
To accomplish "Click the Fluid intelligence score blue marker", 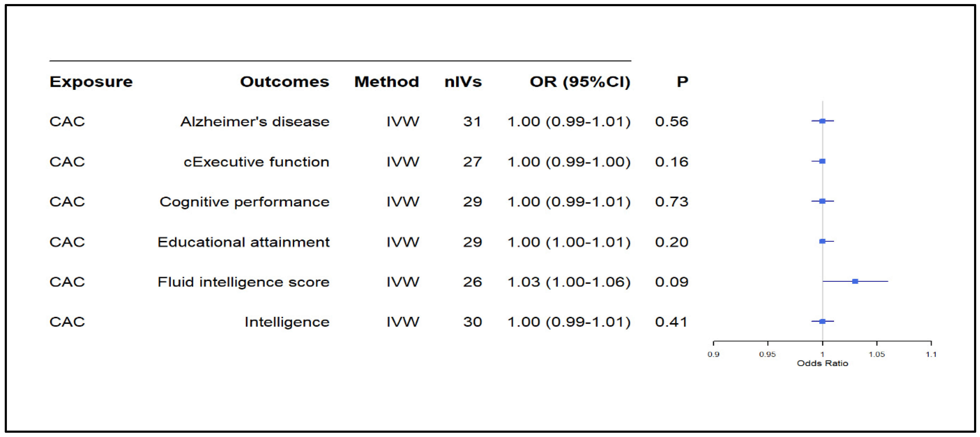I will tap(855, 282).
